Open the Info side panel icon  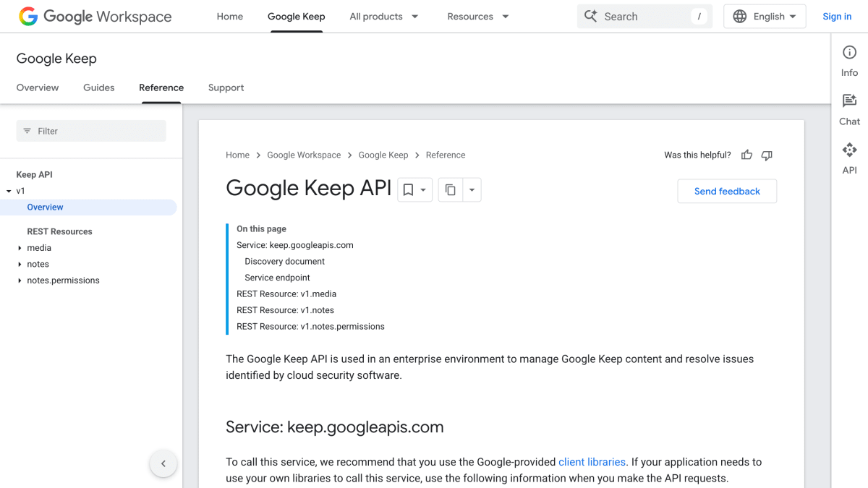[x=850, y=52]
